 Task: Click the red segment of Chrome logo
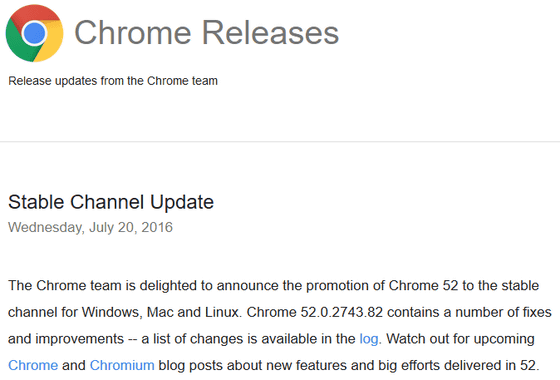(x=36, y=14)
